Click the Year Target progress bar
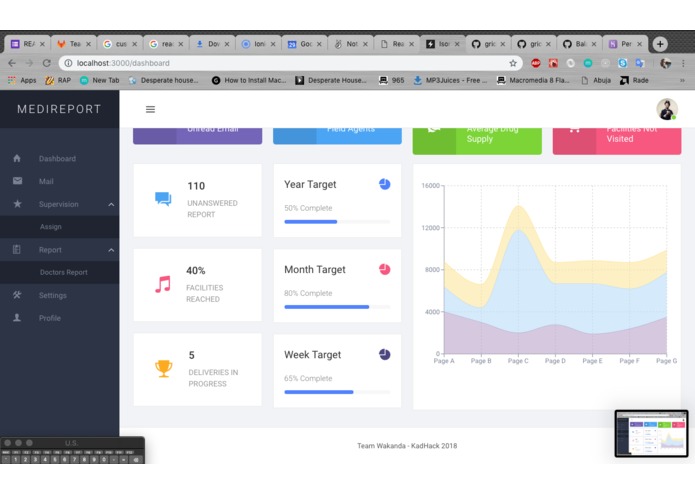This screenshot has height=494, width=695. tap(337, 222)
